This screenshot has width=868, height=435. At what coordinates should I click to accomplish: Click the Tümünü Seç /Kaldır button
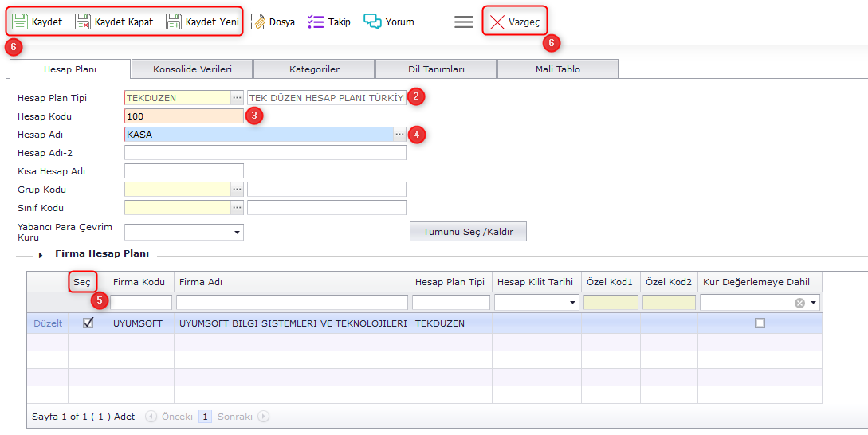(468, 232)
